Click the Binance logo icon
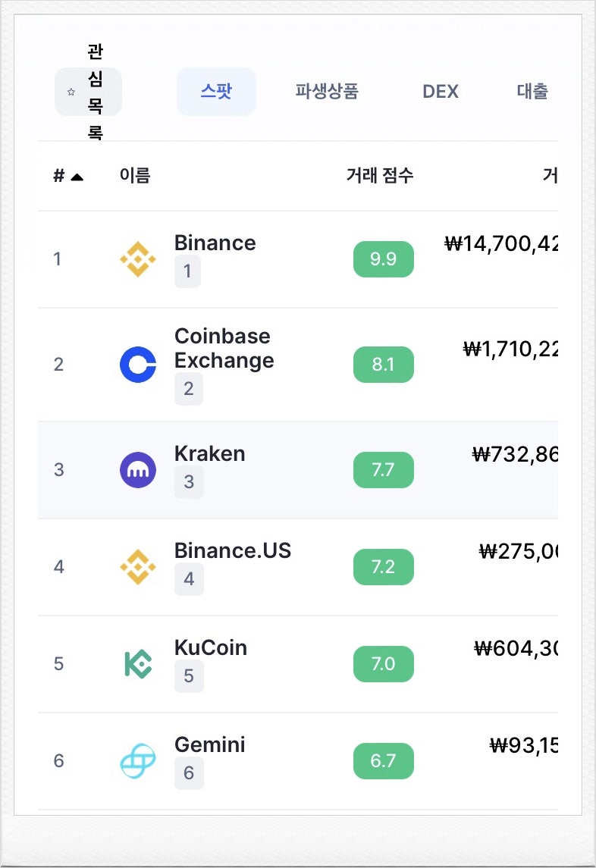Screen dimensions: 596x868 point(138,259)
